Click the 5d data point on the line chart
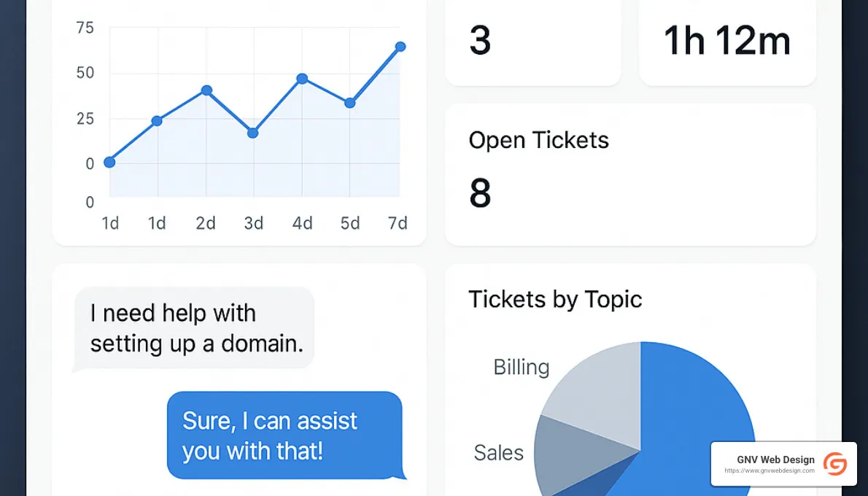 350,104
